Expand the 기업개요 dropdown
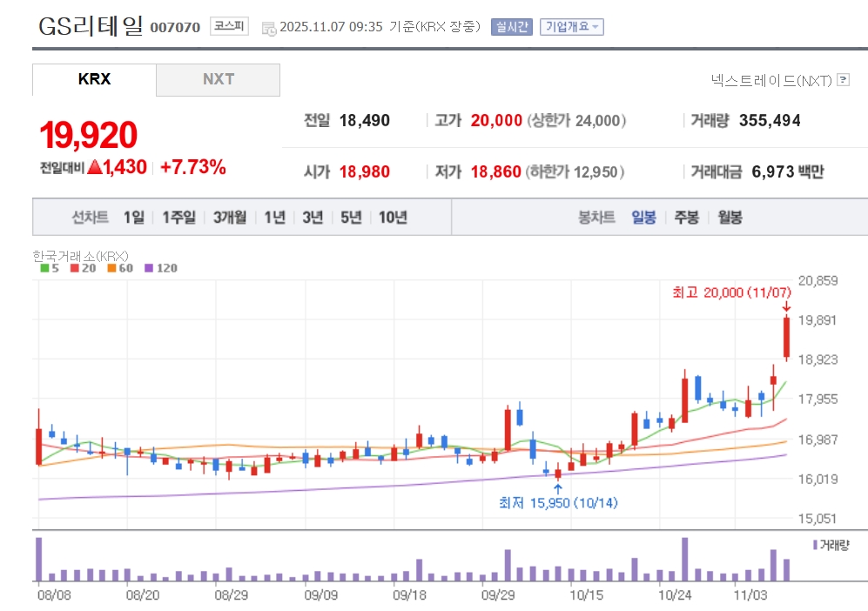Screen dimensions: 868x611 tap(572, 27)
